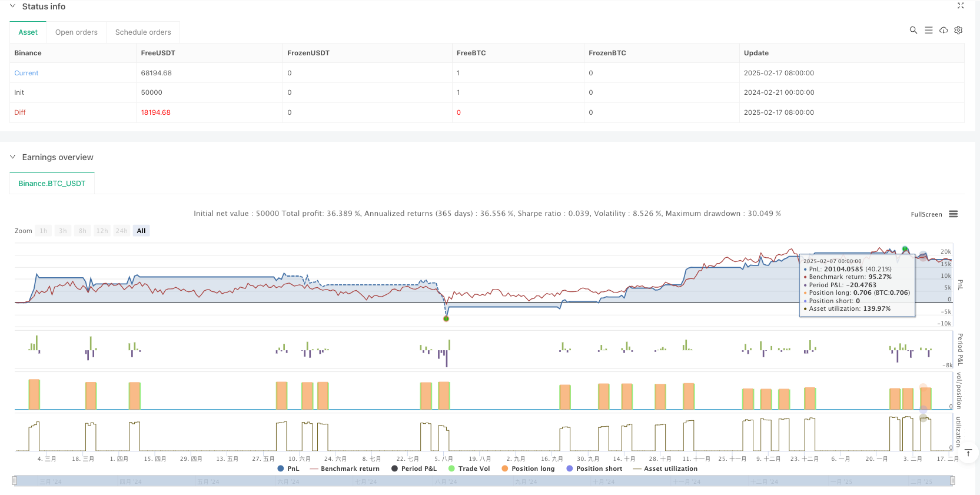The width and height of the screenshot is (980, 495).
Task: Toggle the PnL series in legend
Action: pos(288,469)
